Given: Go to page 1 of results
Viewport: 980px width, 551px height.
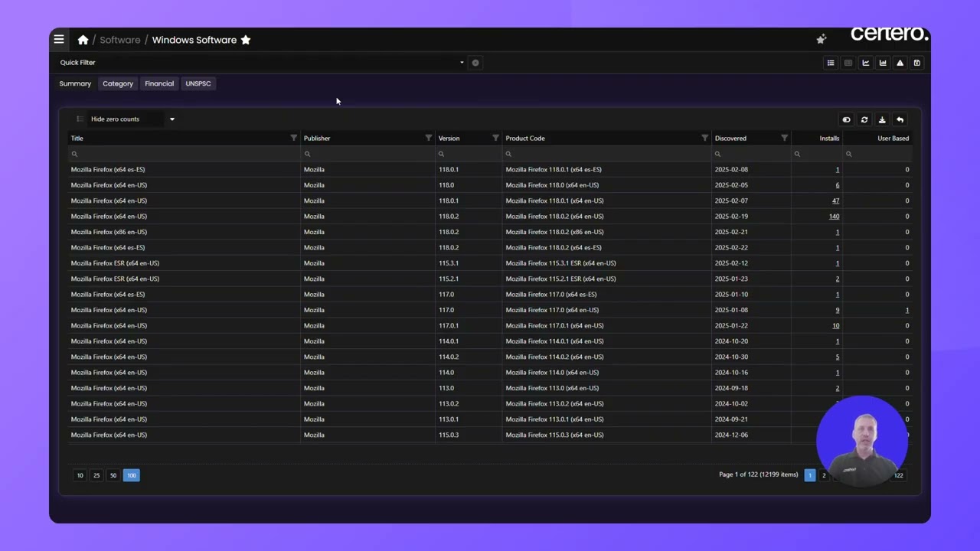Looking at the screenshot, I should (809, 475).
